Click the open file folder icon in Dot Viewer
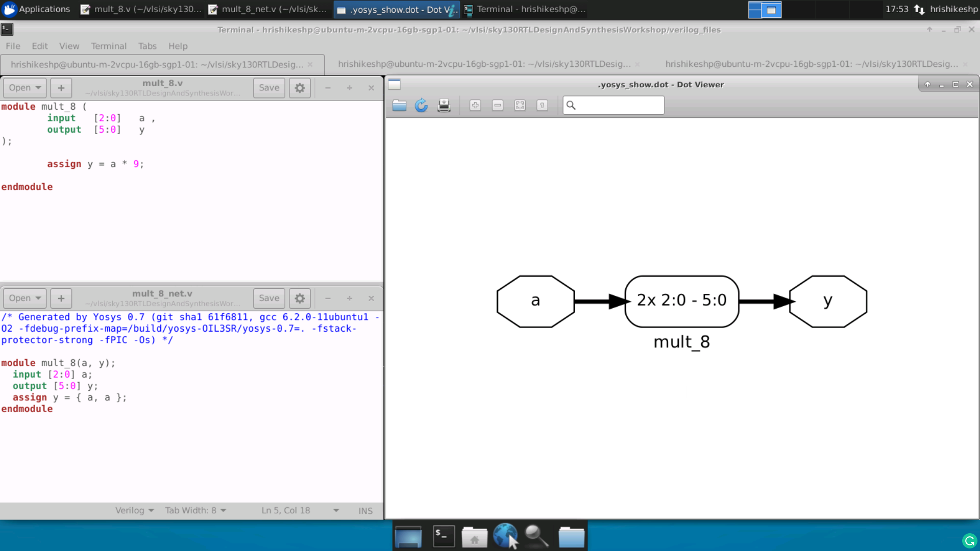The image size is (980, 551). tap(399, 106)
